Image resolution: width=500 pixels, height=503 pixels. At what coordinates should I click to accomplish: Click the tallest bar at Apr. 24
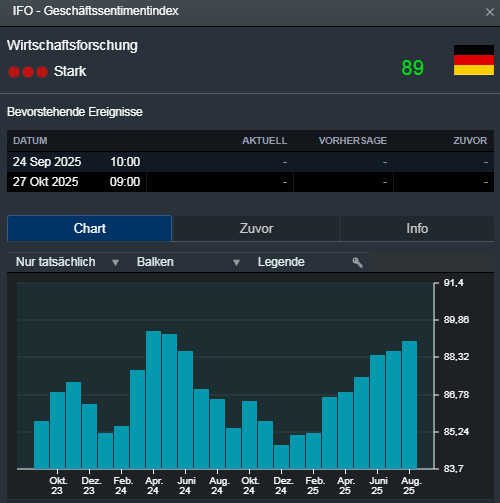153,400
